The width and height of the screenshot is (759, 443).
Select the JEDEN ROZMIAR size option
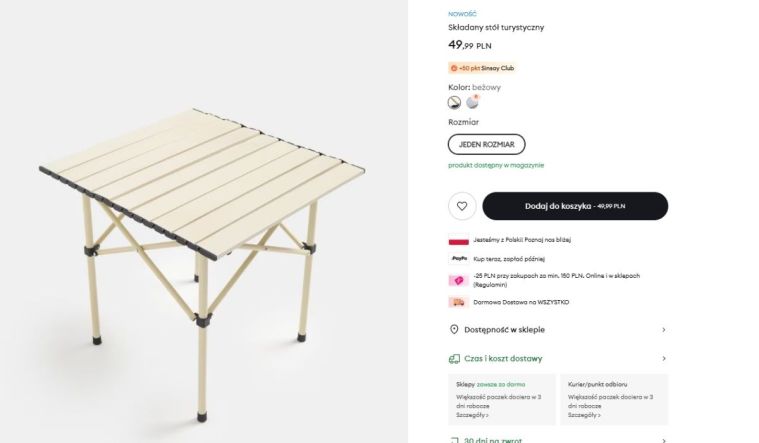coord(486,144)
